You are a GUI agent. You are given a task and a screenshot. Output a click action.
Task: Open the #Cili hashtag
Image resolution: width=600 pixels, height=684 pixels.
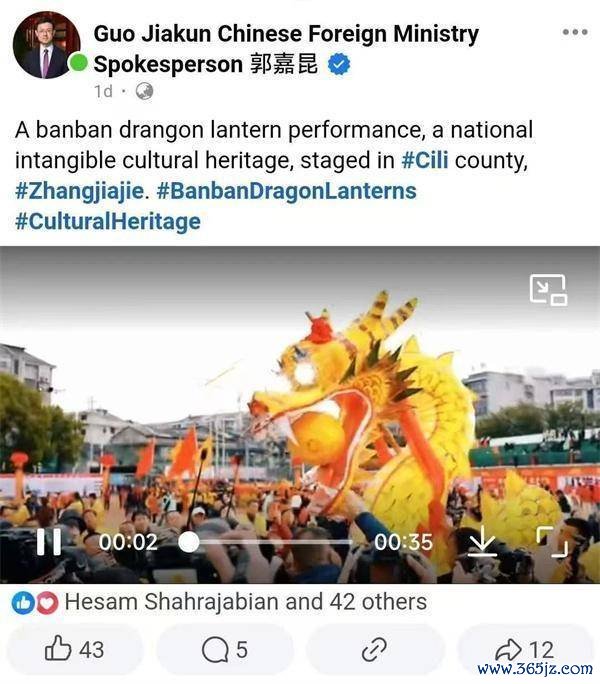click(425, 160)
